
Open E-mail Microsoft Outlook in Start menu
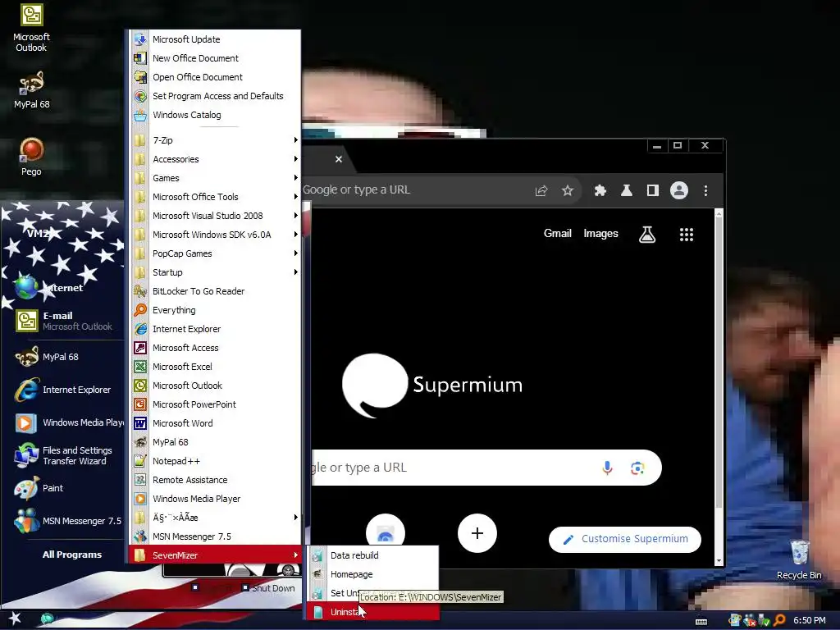click(64, 321)
